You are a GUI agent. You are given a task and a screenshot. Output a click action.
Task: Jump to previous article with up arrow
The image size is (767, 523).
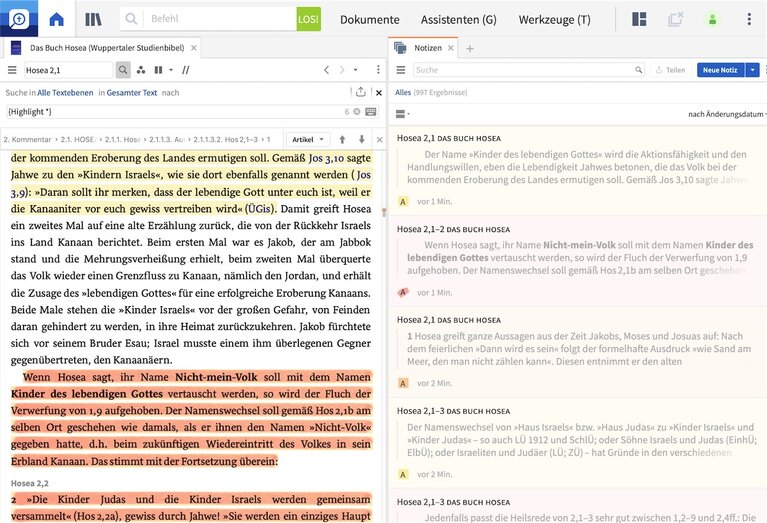click(343, 139)
